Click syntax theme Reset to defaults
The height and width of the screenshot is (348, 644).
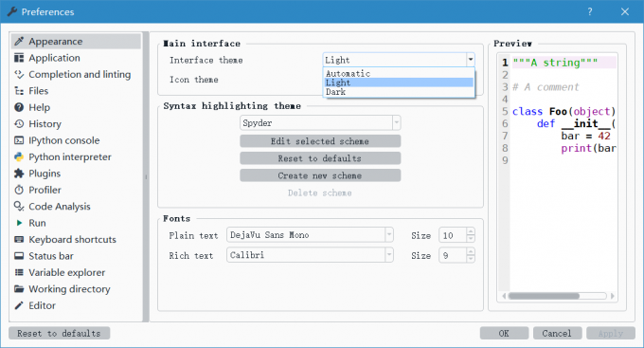pyautogui.click(x=320, y=158)
